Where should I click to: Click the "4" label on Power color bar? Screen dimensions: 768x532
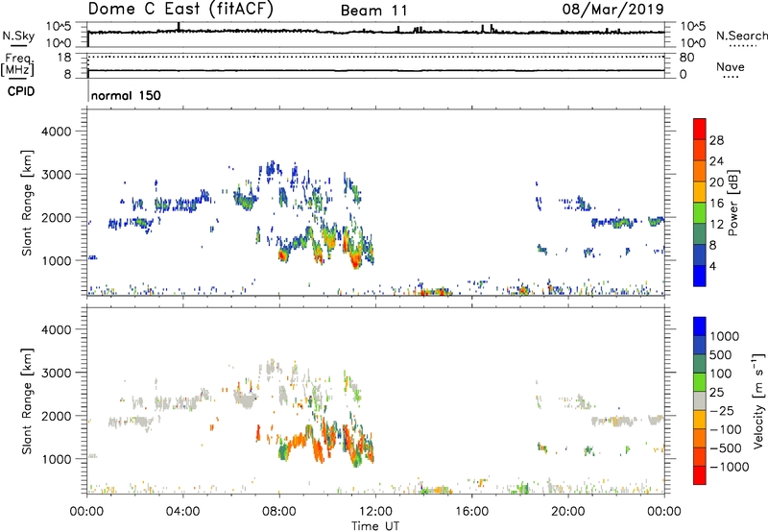[712, 266]
